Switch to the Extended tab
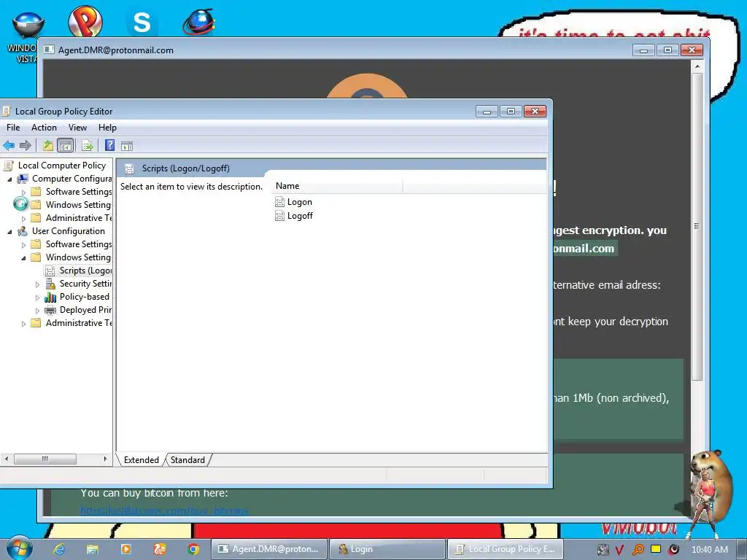747x560 pixels. point(141,460)
